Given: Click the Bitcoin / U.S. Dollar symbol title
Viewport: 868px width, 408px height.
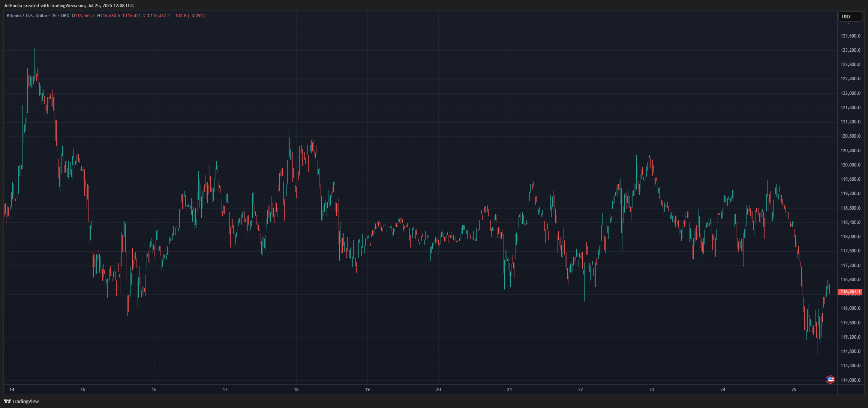Looking at the screenshot, I should click(x=27, y=16).
